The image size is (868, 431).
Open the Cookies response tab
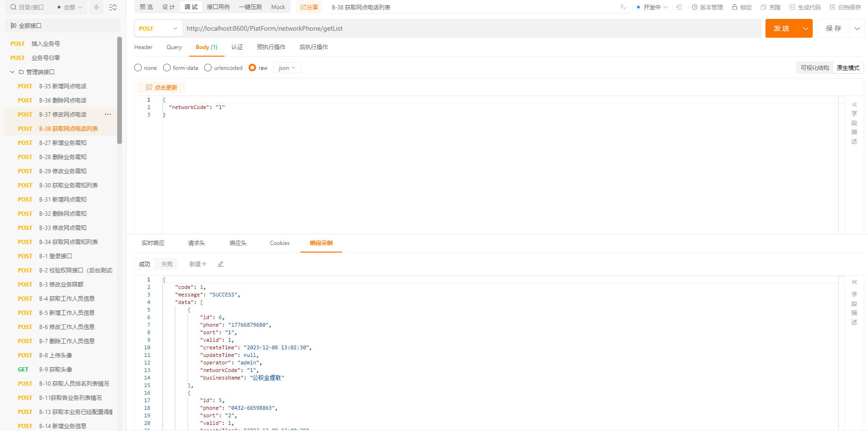280,243
